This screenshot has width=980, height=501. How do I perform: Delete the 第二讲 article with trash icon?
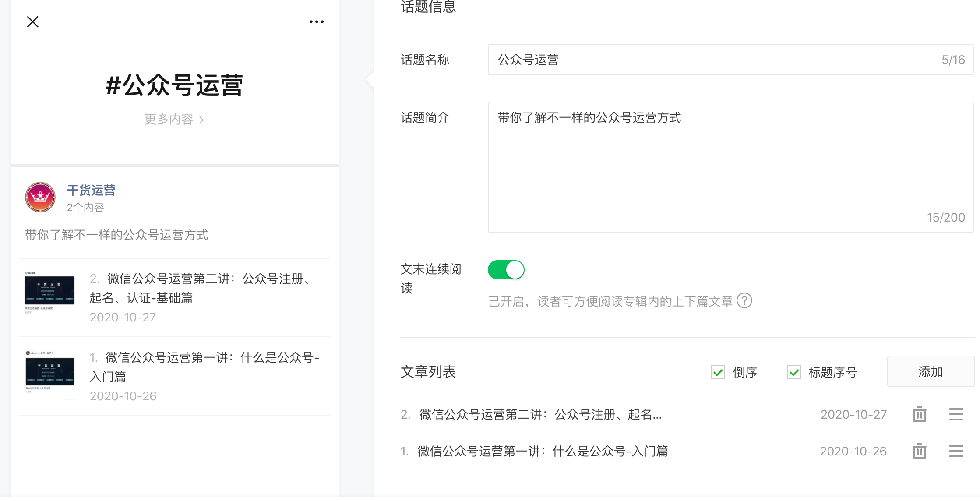pyautogui.click(x=919, y=414)
